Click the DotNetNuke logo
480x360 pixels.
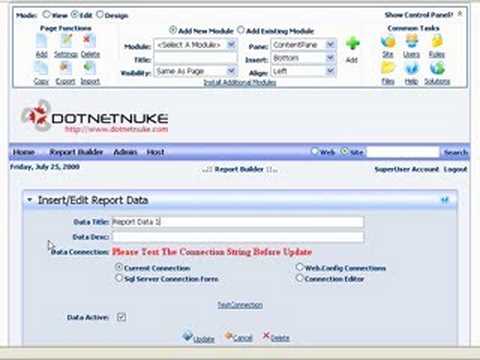click(95, 117)
